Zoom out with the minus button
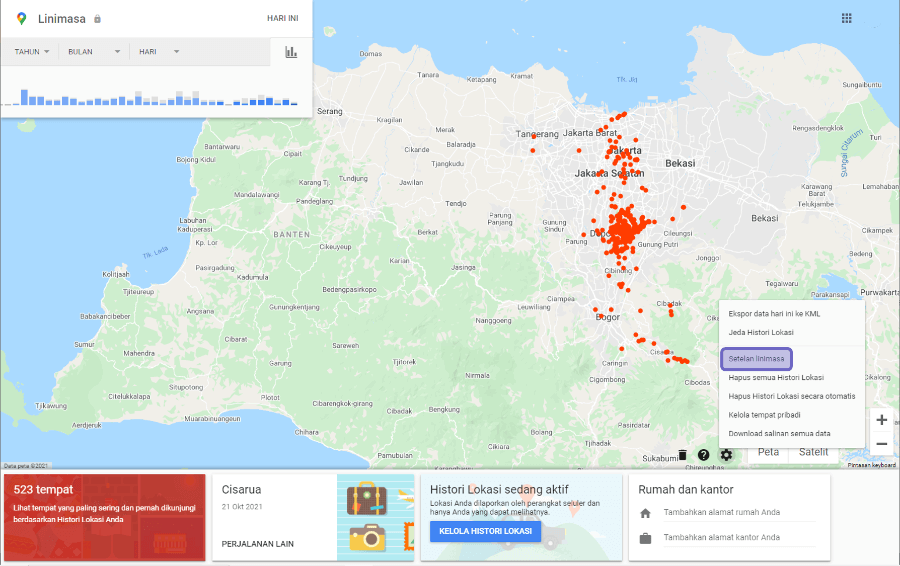Viewport: 900px width, 566px height. point(882,444)
